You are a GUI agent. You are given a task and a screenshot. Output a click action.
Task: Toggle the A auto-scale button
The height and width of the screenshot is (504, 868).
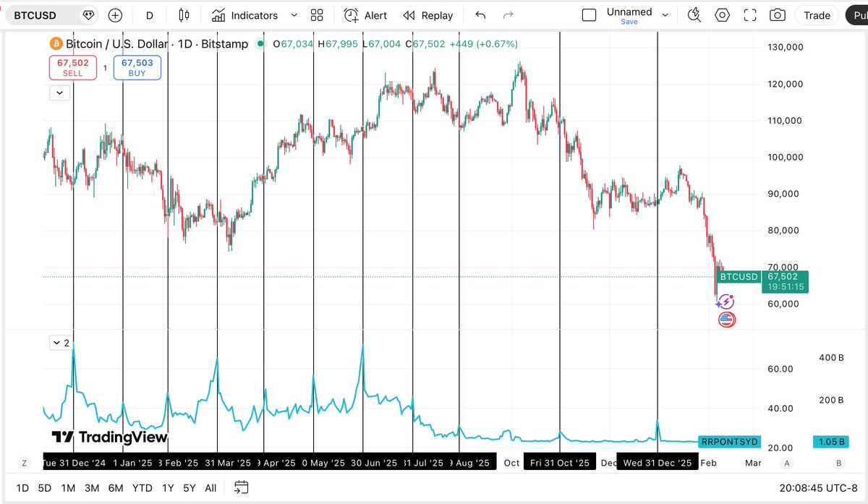point(788,463)
